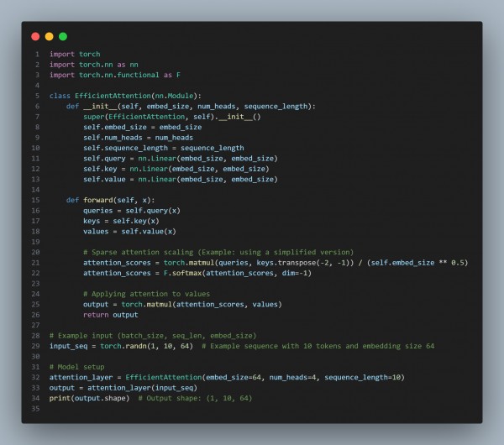This screenshot has height=445, width=504.
Task: Click the 'F.softmax(attention_scores, dim=-1)' line
Action: [197, 273]
